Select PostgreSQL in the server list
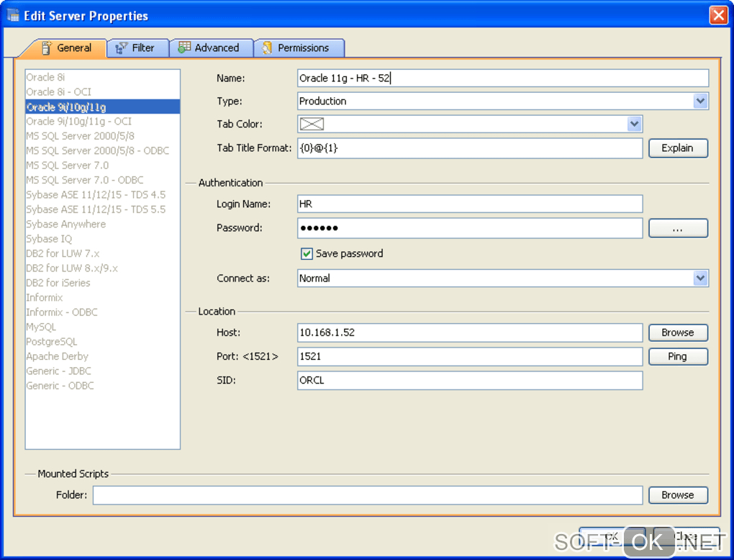The image size is (734, 560). [51, 342]
